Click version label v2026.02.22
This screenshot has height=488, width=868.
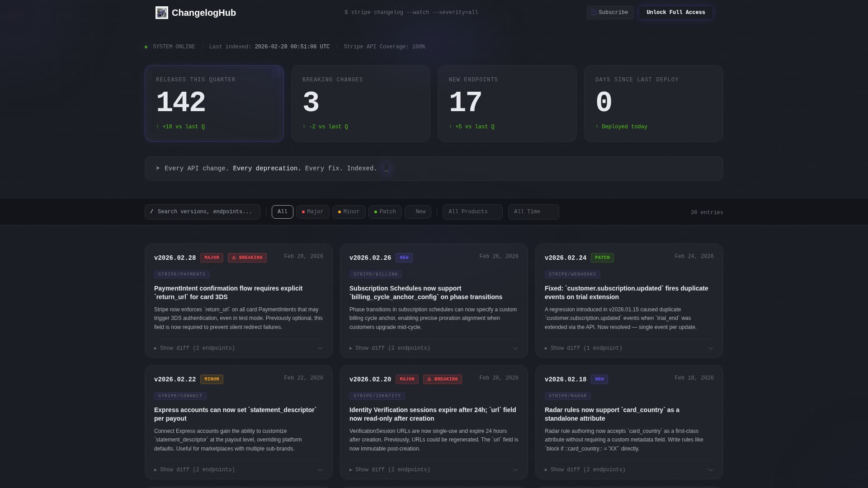pos(175,380)
